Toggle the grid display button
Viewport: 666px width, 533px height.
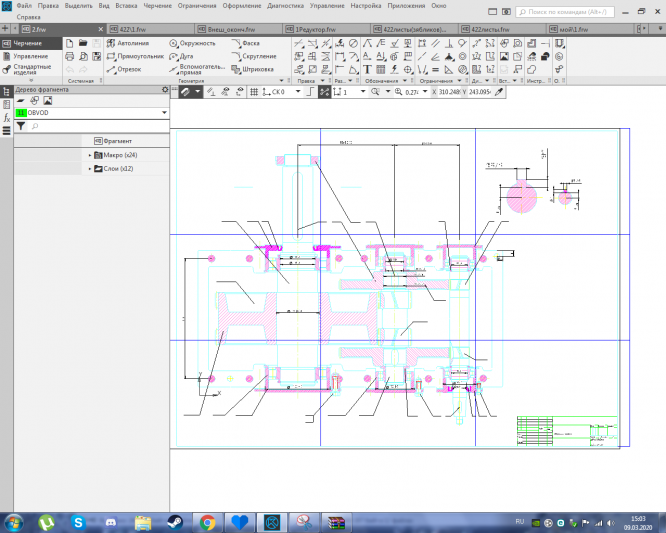point(254,91)
